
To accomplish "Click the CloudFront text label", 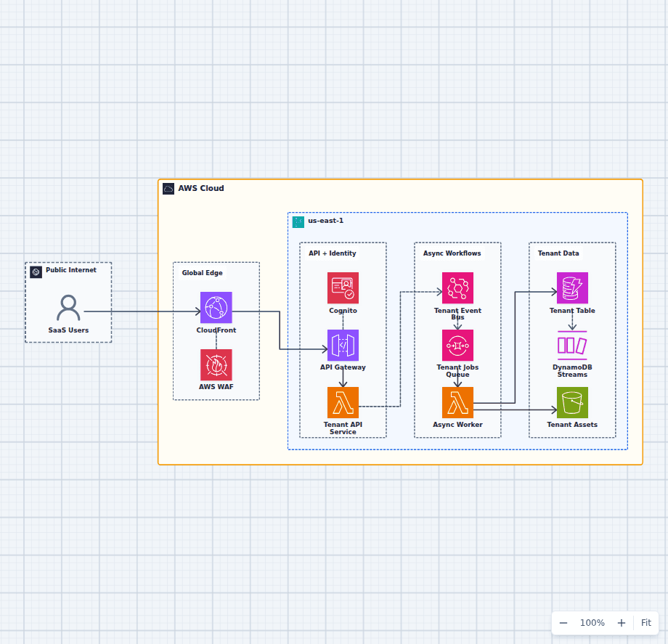I will coord(216,330).
